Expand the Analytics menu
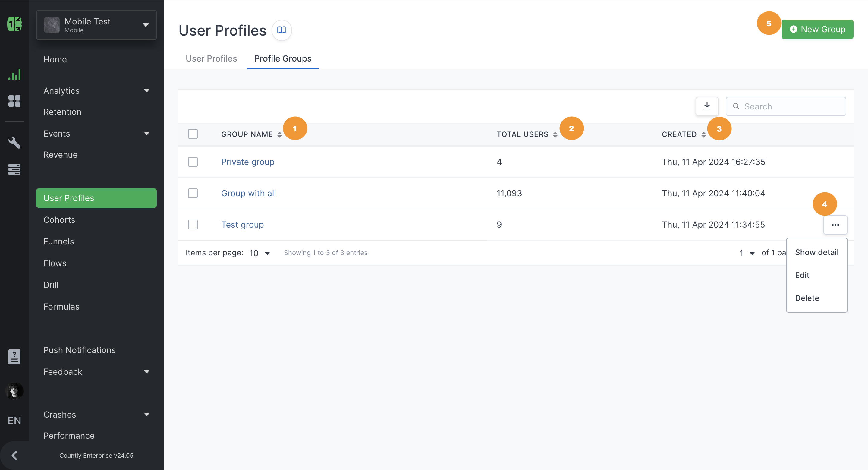This screenshot has width=868, height=470. (x=96, y=91)
